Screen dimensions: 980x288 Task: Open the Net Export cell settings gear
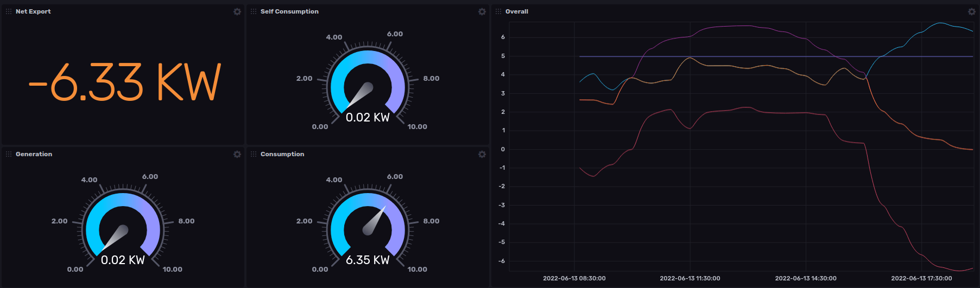[237, 11]
